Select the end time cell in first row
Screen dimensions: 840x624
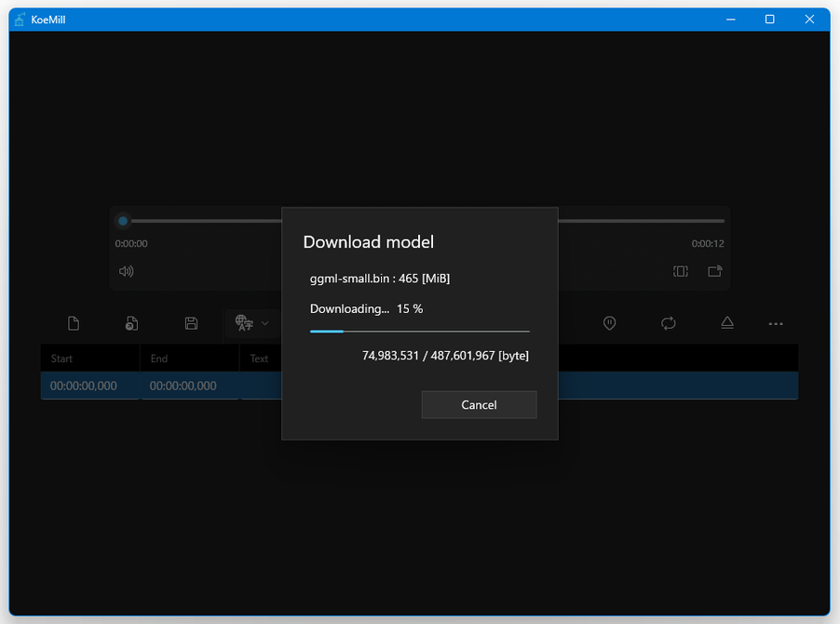click(183, 386)
